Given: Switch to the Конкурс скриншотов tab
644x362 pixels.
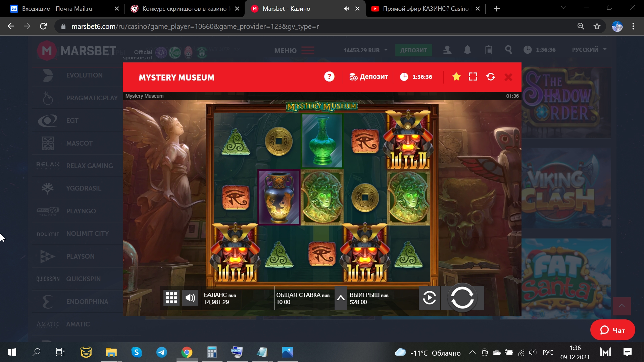Looking at the screenshot, I should (x=184, y=9).
